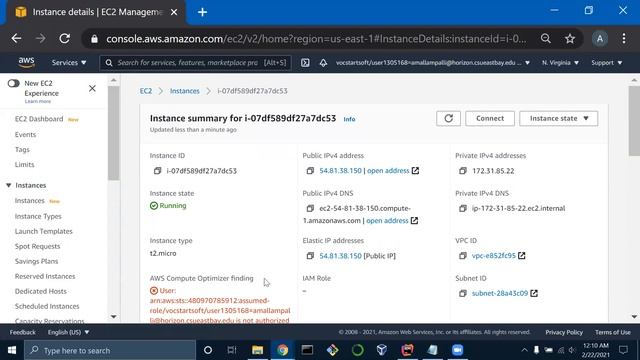
Task: Click sidebar scrollbar down arrow
Action: click(113, 317)
